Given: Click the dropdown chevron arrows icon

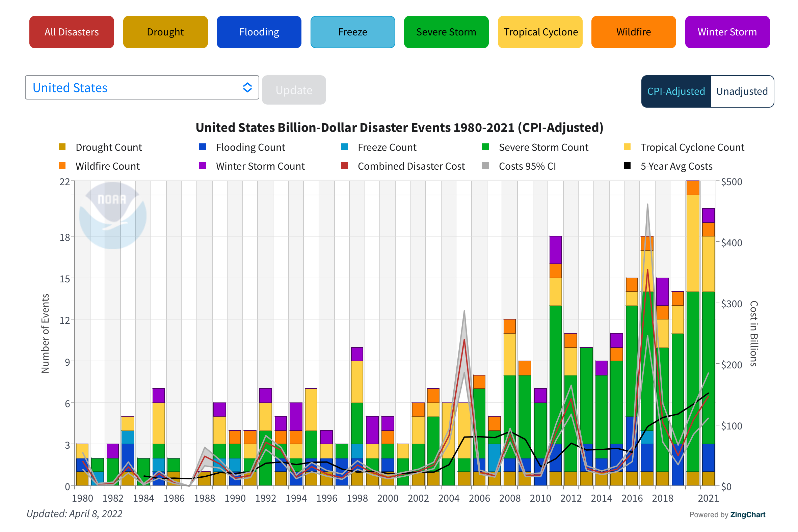Looking at the screenshot, I should [x=247, y=87].
